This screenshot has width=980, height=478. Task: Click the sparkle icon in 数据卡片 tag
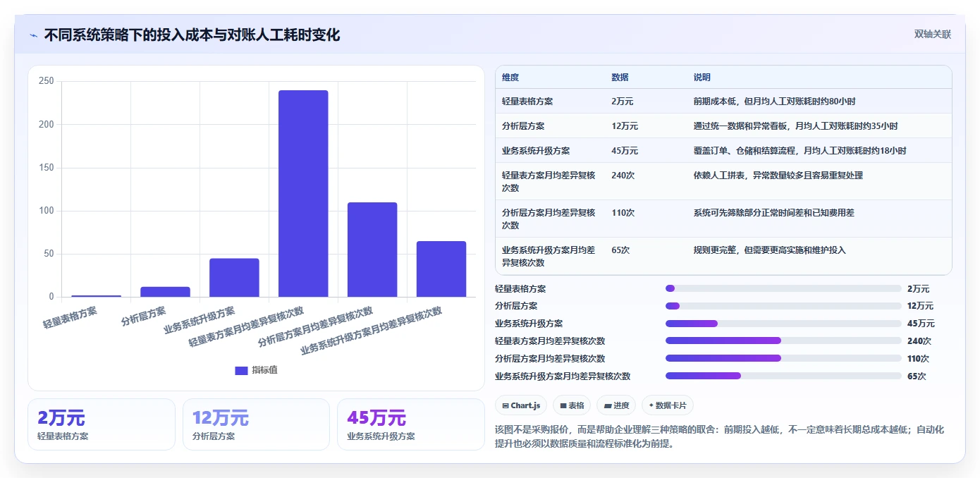pos(651,405)
